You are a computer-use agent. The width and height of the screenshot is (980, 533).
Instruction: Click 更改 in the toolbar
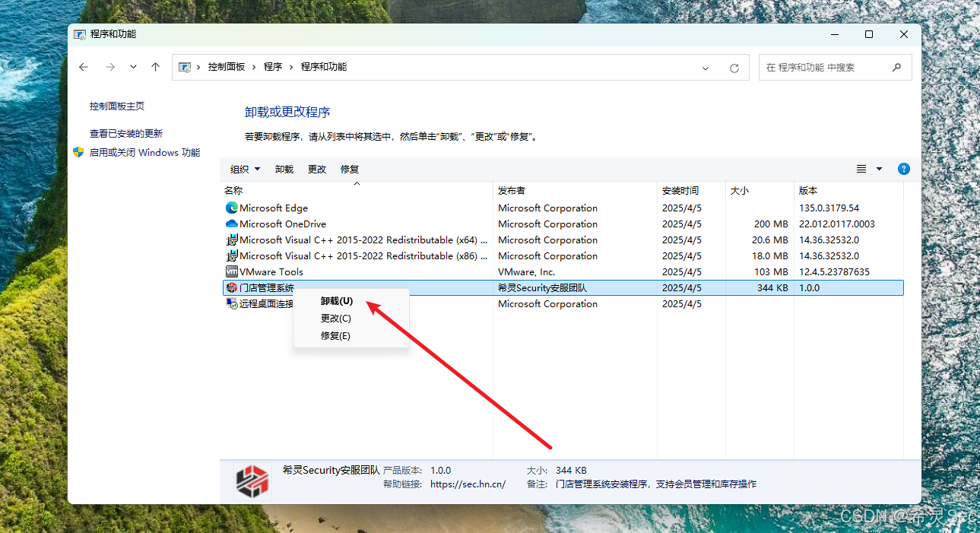(x=317, y=169)
